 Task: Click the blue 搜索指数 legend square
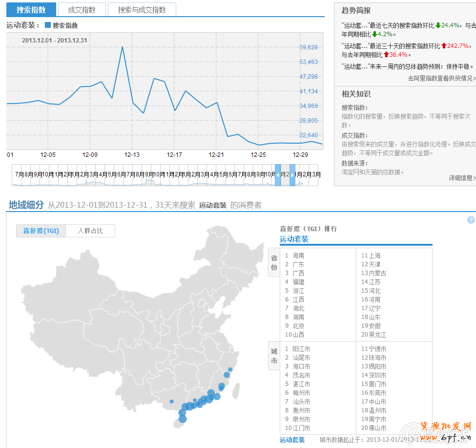pos(48,25)
